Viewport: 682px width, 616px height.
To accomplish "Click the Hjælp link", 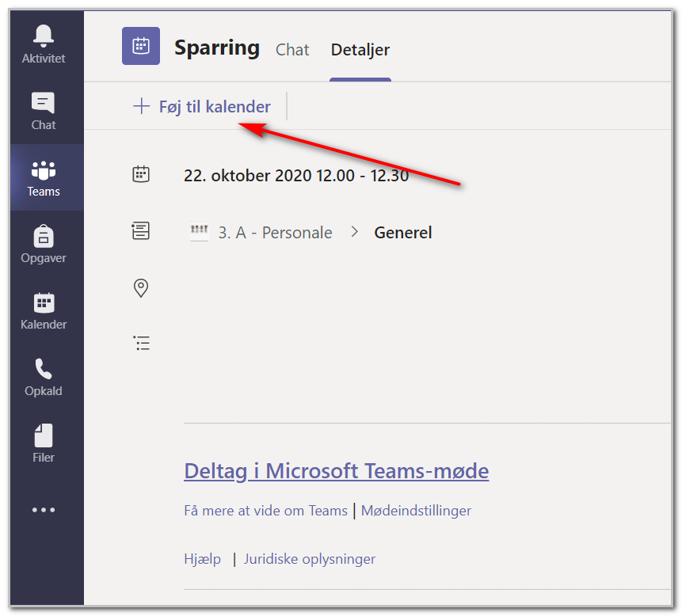I will [x=203, y=559].
